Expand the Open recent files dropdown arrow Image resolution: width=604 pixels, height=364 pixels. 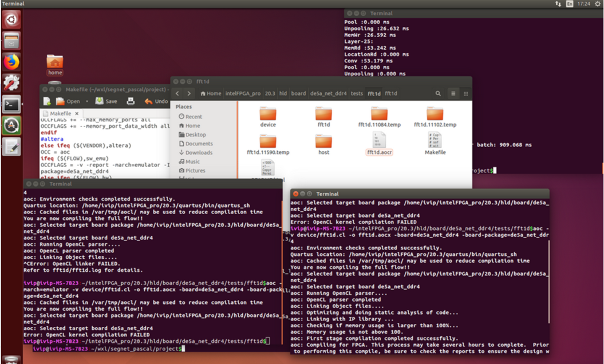(x=87, y=101)
